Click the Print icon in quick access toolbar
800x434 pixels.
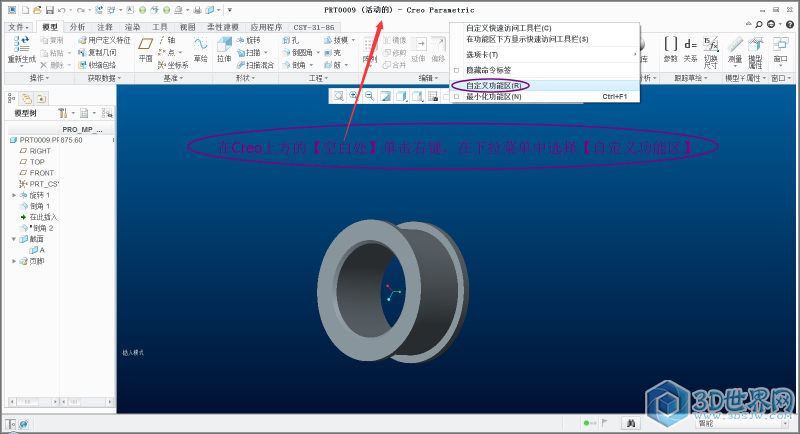[197, 10]
